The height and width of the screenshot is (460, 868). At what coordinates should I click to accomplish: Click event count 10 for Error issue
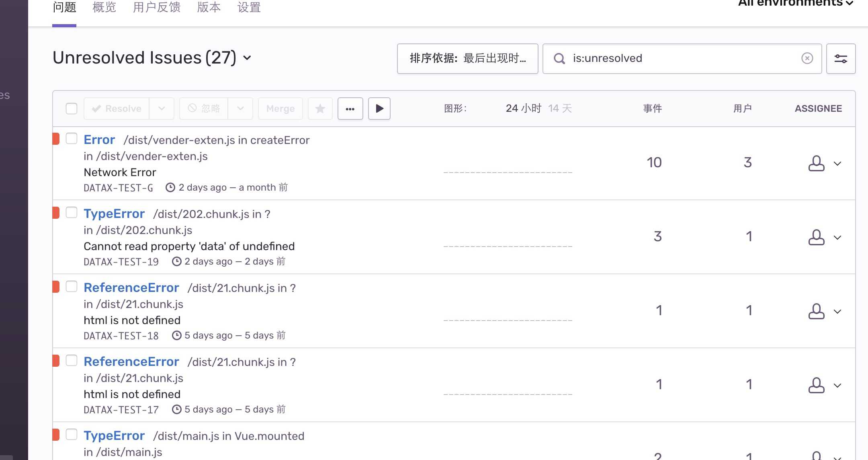click(x=654, y=162)
